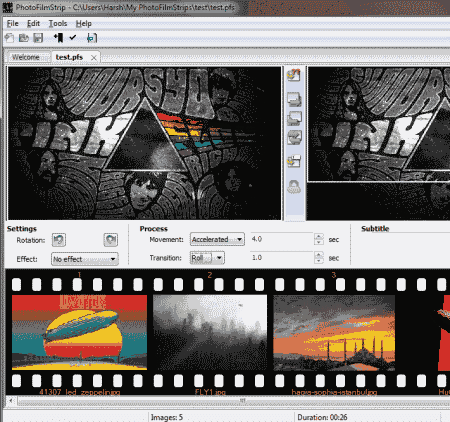
Task: Open a project via the folder toolbar icon
Action: coord(24,38)
